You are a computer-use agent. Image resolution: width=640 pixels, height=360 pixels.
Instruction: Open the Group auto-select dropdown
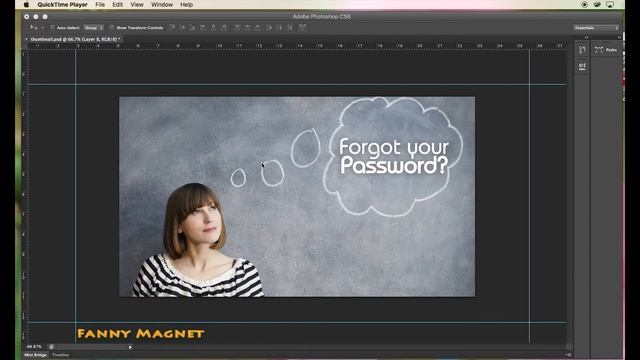[x=93, y=28]
